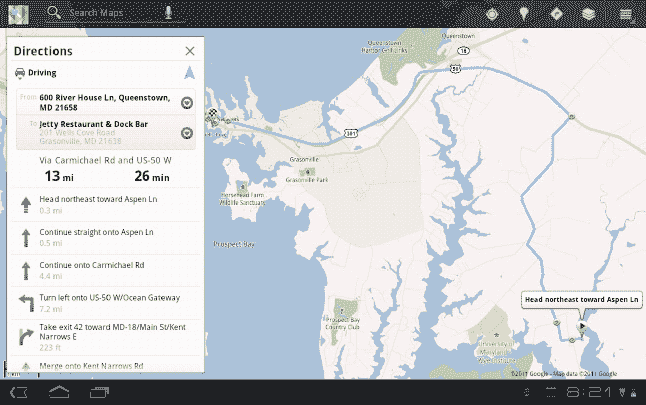646x405 pixels.
Task: Tap the Queenstown Harbor Golf Links label
Action: point(384,47)
